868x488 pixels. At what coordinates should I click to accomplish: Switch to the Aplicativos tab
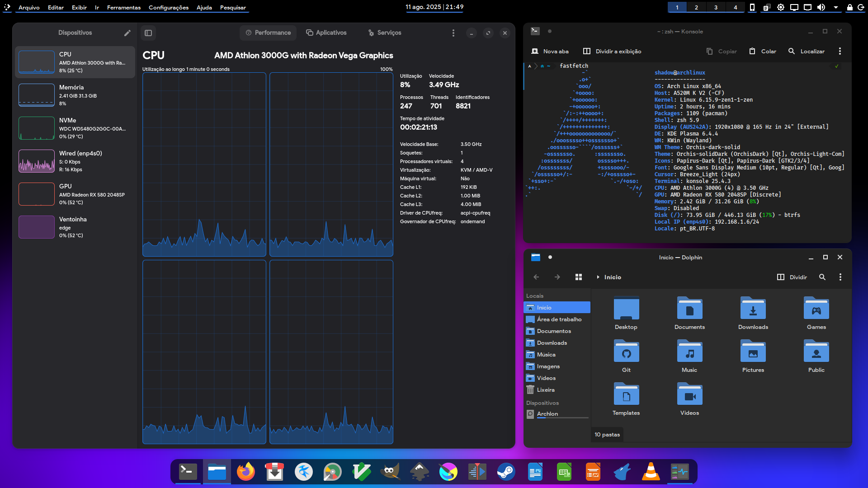[x=326, y=33]
